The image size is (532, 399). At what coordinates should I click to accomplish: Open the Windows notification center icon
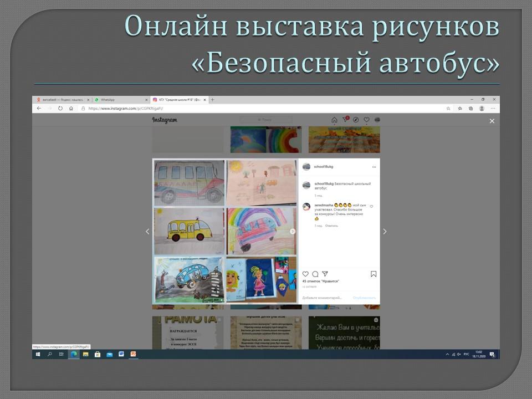pyautogui.click(x=492, y=355)
